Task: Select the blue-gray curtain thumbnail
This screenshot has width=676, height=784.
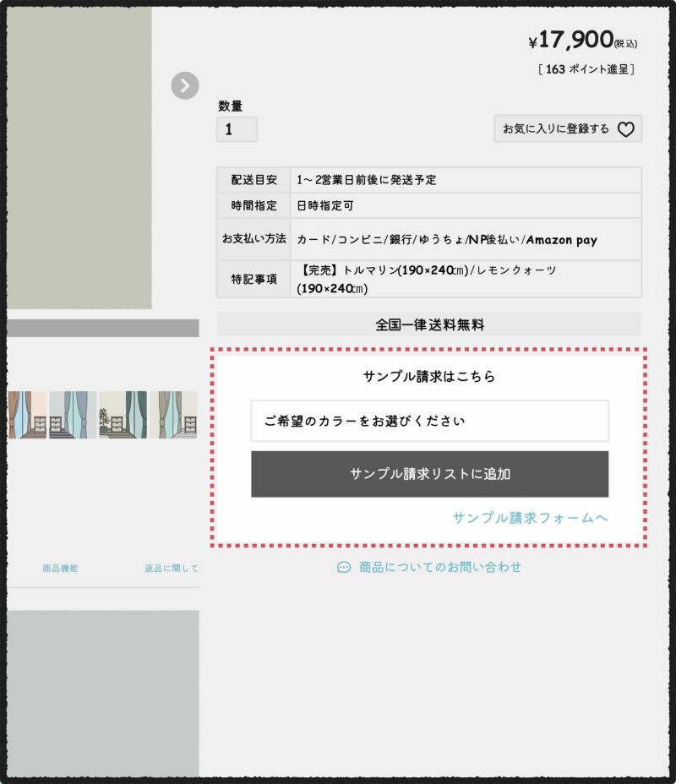Action: point(73,415)
